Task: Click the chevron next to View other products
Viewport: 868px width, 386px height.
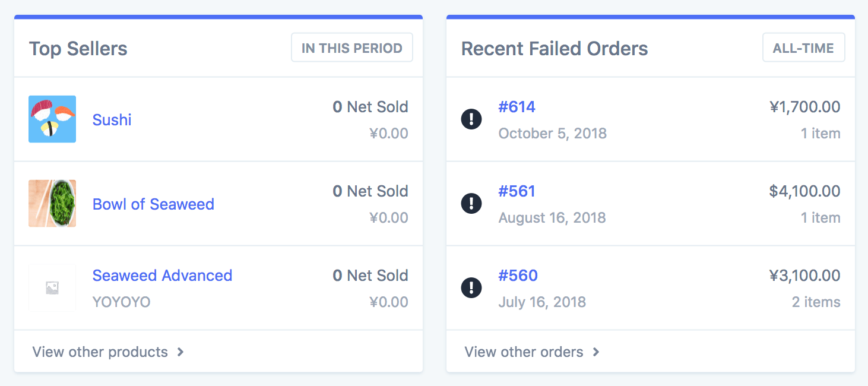Action: click(180, 352)
